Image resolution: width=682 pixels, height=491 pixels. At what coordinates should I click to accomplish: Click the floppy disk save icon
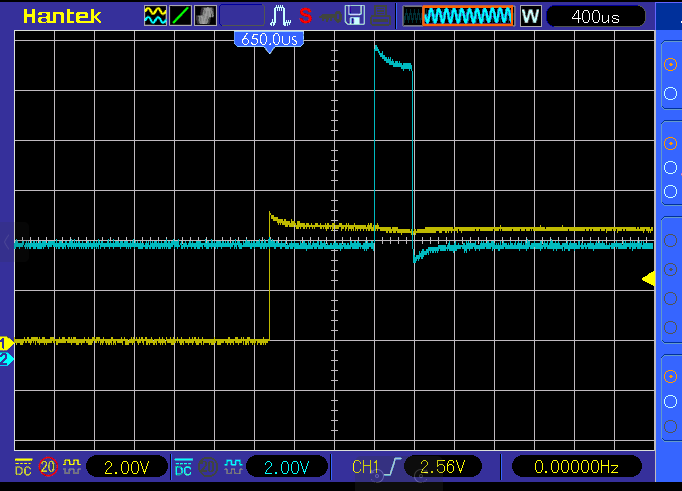(x=354, y=16)
